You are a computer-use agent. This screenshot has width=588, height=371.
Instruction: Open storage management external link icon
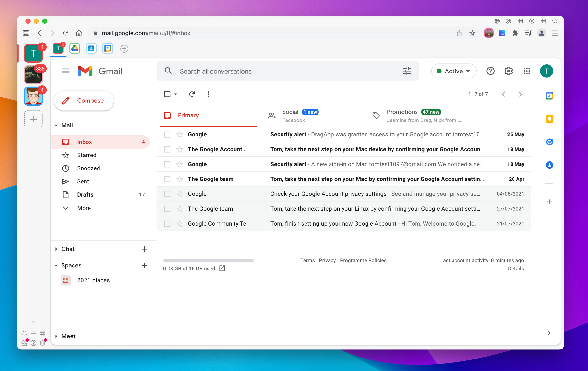pyautogui.click(x=222, y=268)
